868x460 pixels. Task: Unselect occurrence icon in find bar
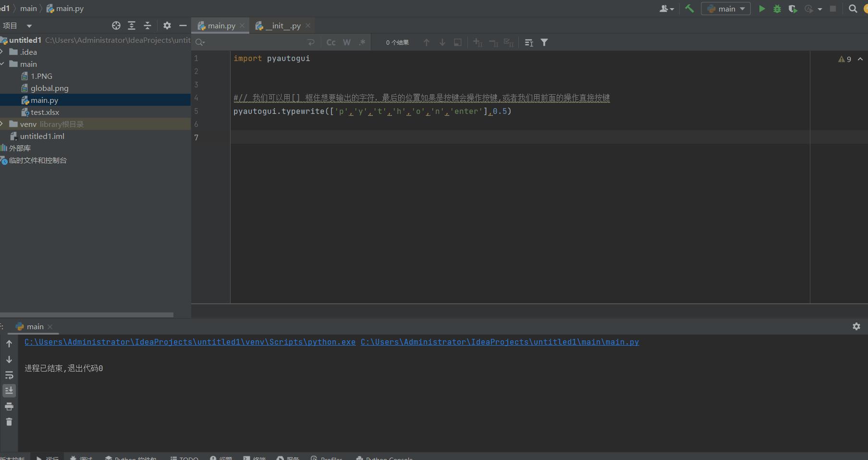pyautogui.click(x=493, y=42)
